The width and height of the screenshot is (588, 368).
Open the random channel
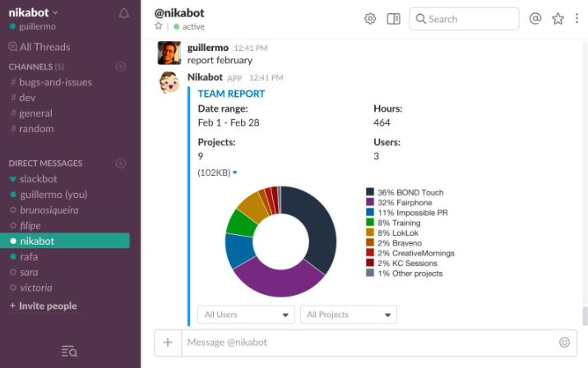tap(32, 129)
